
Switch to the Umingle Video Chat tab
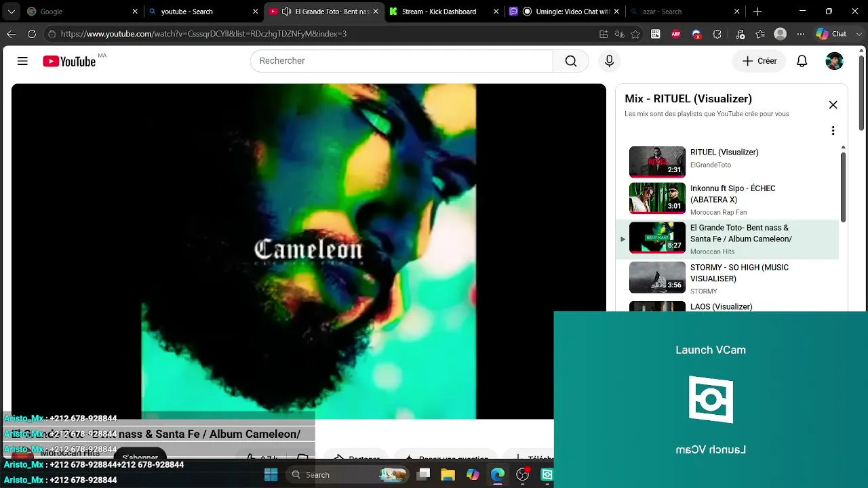(564, 12)
